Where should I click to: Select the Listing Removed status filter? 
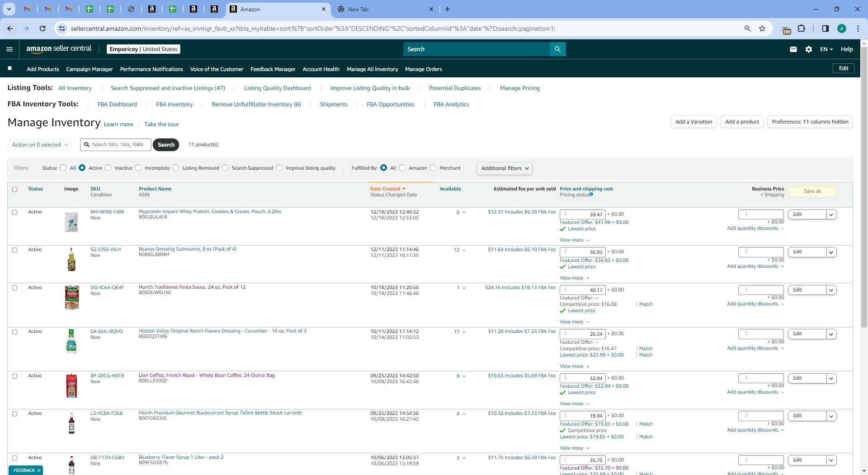176,168
